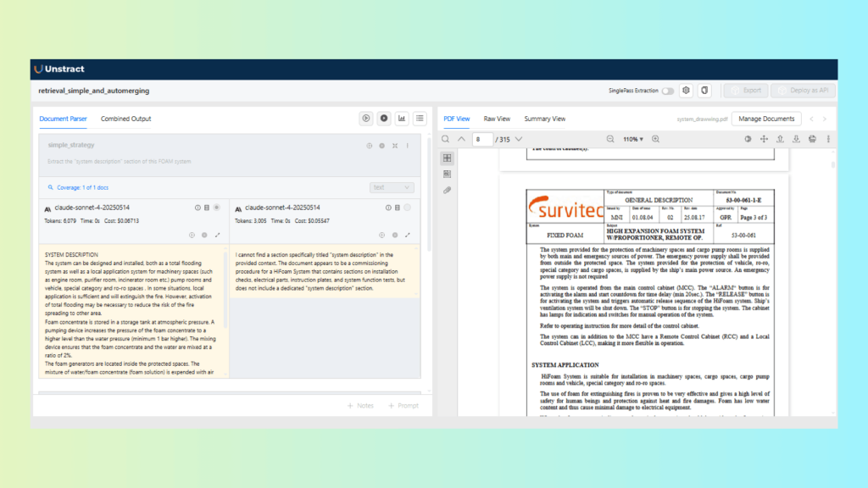Show attachments via the paperclip sidebar icon
Screen dimensions: 868x488
point(447,190)
